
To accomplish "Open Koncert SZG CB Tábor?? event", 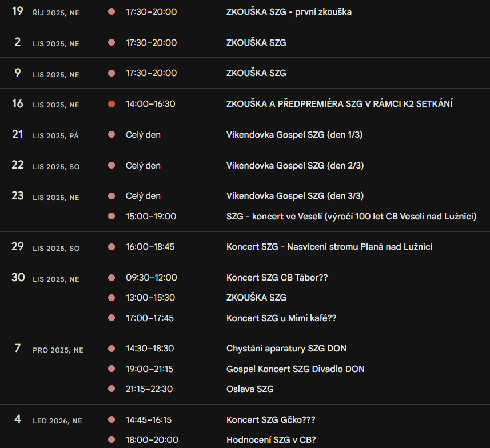I will pyautogui.click(x=277, y=278).
